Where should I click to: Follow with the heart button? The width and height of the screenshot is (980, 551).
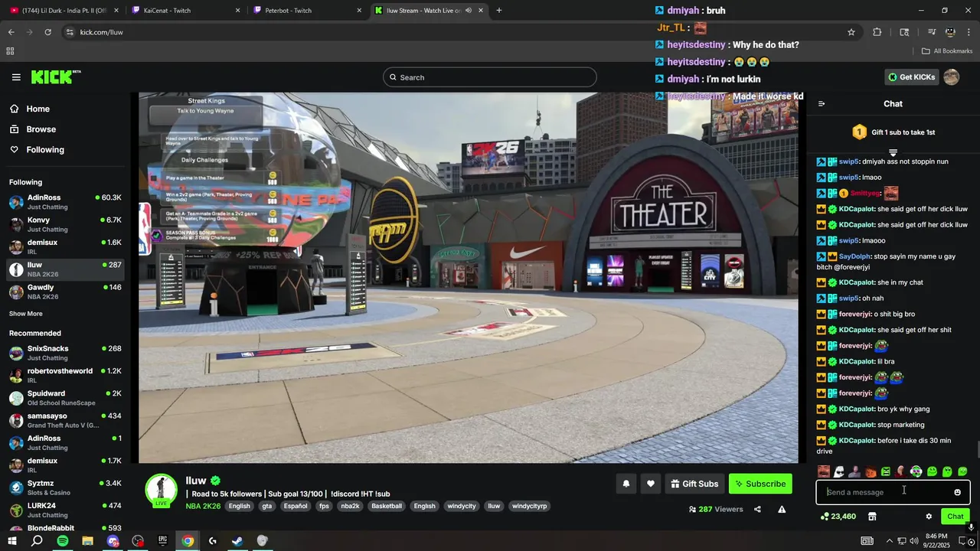pyautogui.click(x=651, y=484)
